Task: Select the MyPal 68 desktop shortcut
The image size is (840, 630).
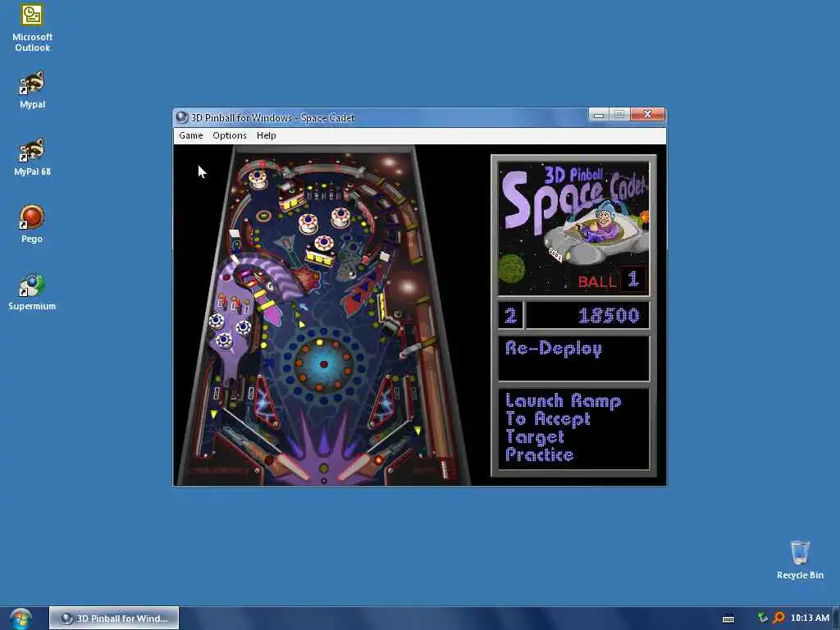Action: point(32,157)
